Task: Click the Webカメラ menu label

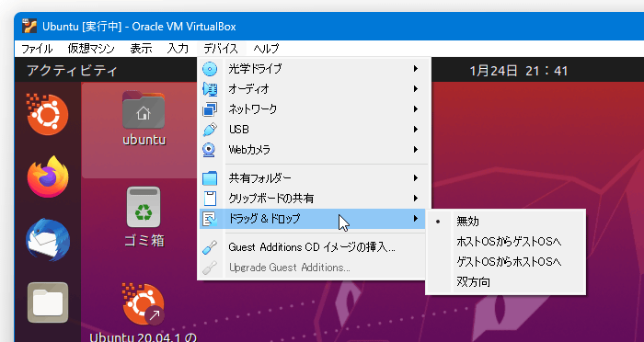Action: pos(249,150)
